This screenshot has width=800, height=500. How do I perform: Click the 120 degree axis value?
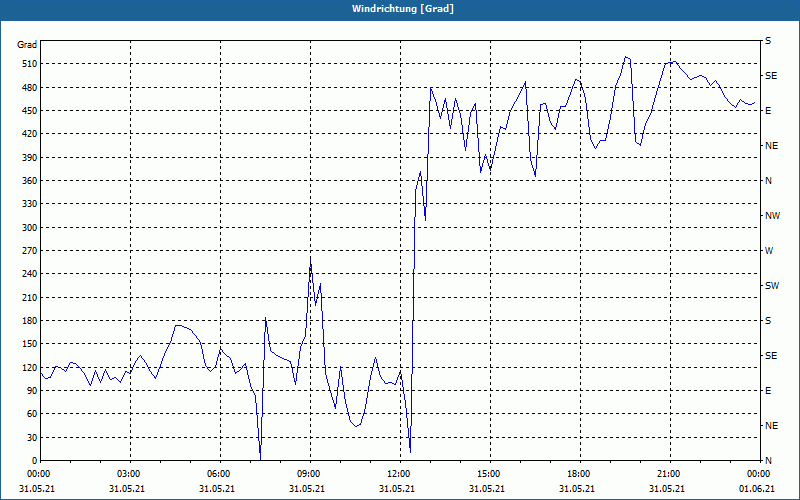[30, 367]
